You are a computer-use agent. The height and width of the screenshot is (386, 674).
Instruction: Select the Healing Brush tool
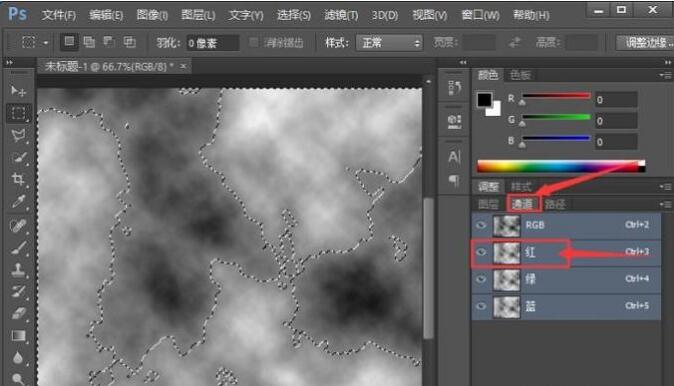pos(18,225)
